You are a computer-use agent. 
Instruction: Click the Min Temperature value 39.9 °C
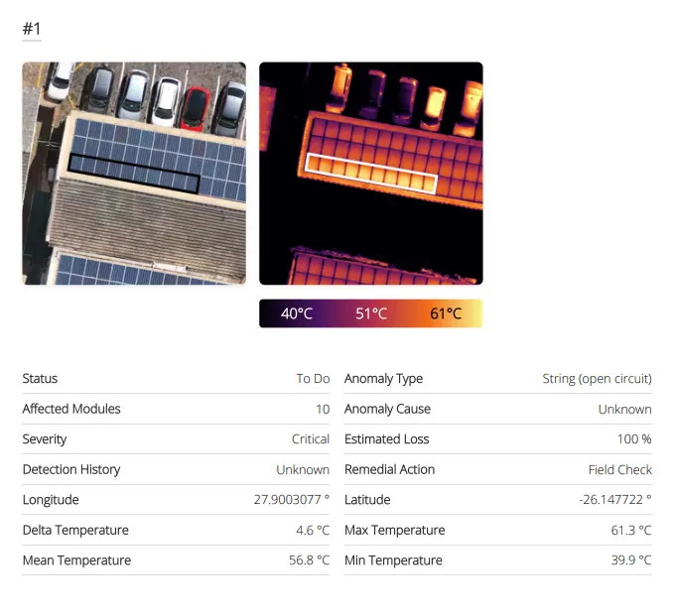pos(631,560)
